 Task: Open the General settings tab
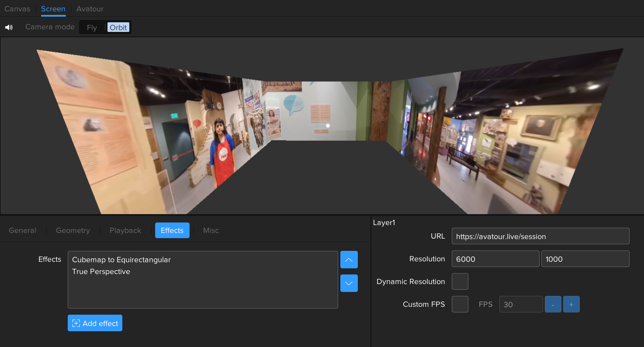(x=23, y=230)
